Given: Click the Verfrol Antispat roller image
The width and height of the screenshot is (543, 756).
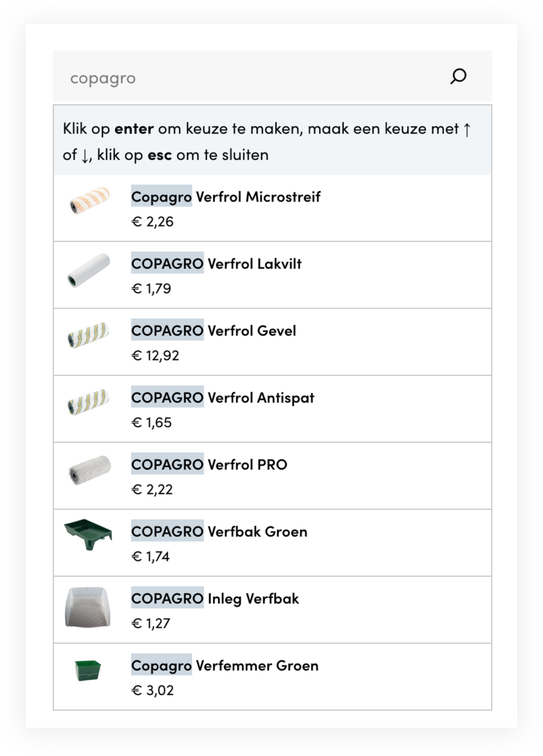Looking at the screenshot, I should click(x=88, y=402).
